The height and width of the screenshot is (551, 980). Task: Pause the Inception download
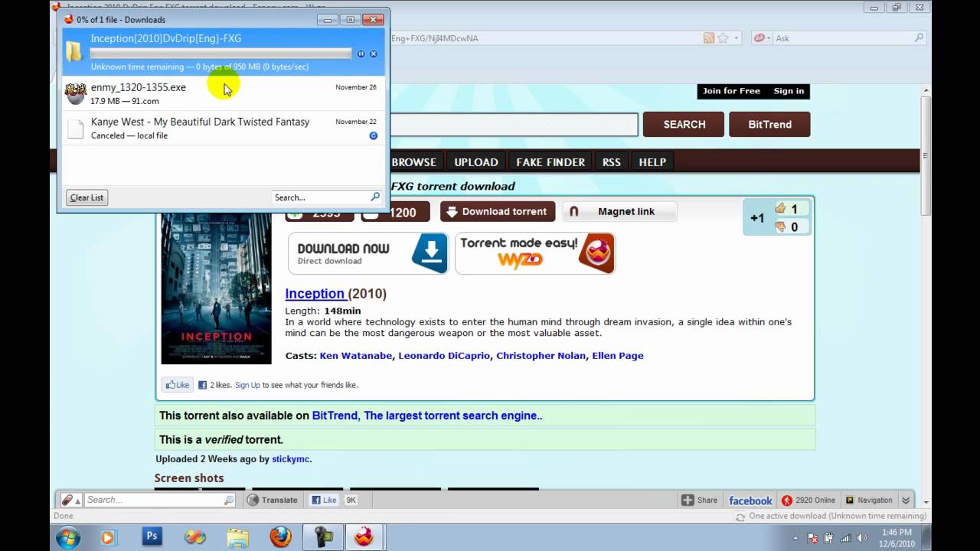coord(361,54)
